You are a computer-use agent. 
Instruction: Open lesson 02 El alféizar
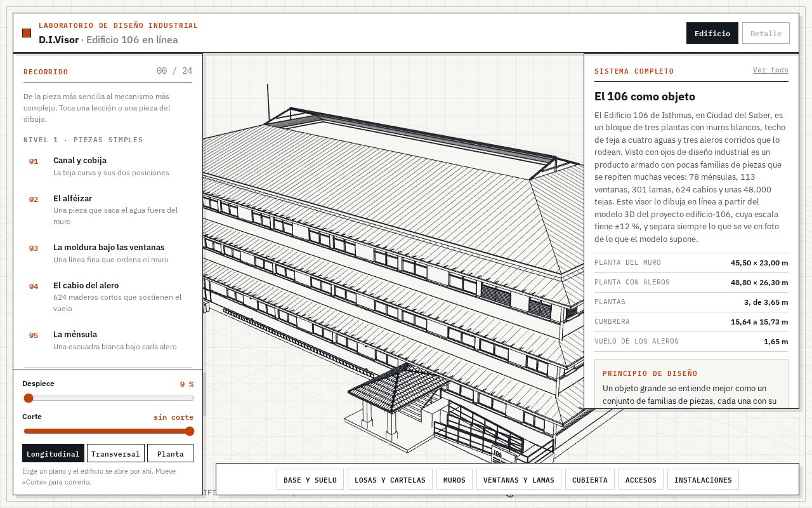(108, 210)
